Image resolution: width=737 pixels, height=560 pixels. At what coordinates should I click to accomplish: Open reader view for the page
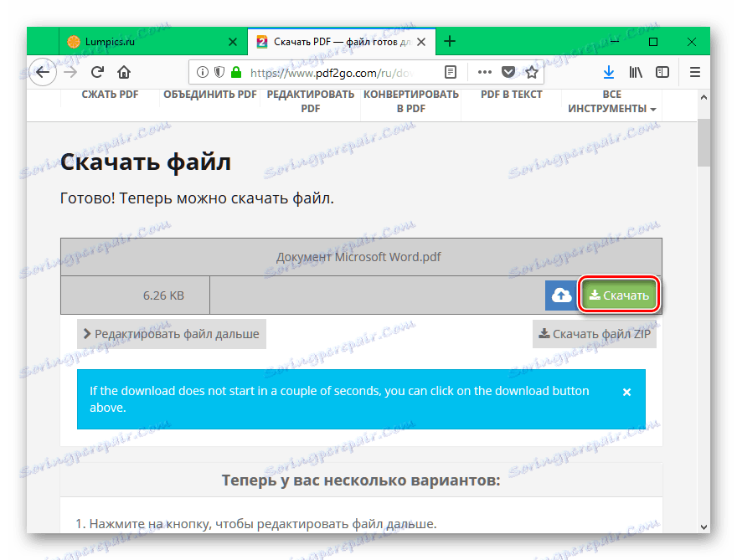click(451, 72)
